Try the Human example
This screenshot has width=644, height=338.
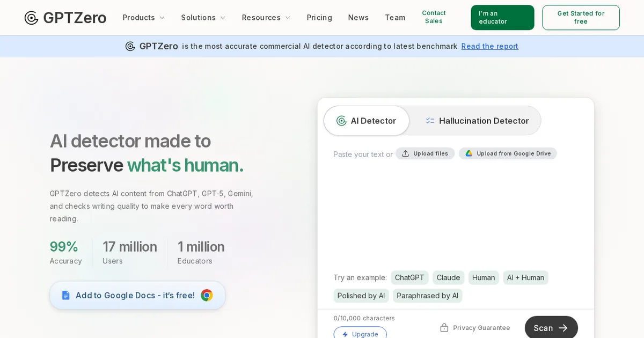(x=484, y=277)
